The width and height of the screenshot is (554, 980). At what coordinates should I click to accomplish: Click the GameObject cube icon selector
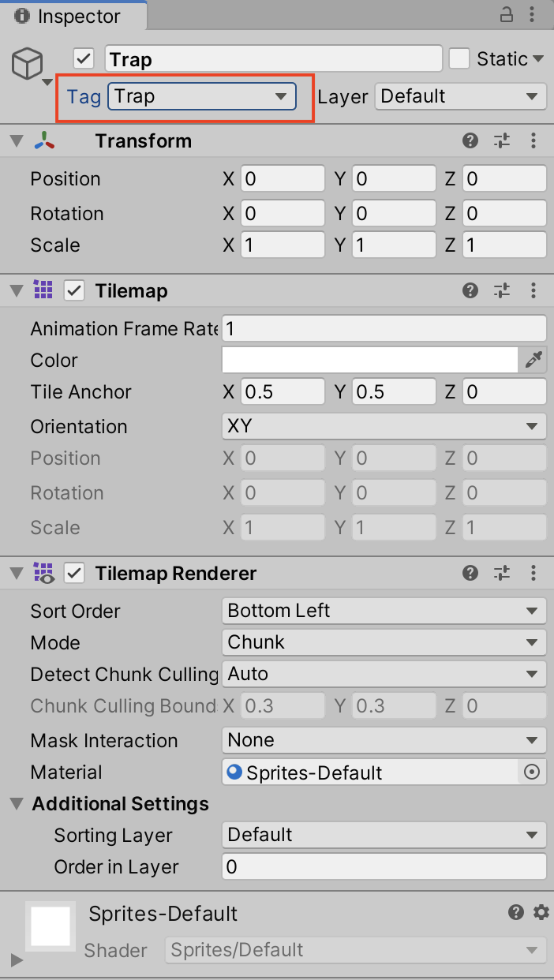tap(27, 63)
